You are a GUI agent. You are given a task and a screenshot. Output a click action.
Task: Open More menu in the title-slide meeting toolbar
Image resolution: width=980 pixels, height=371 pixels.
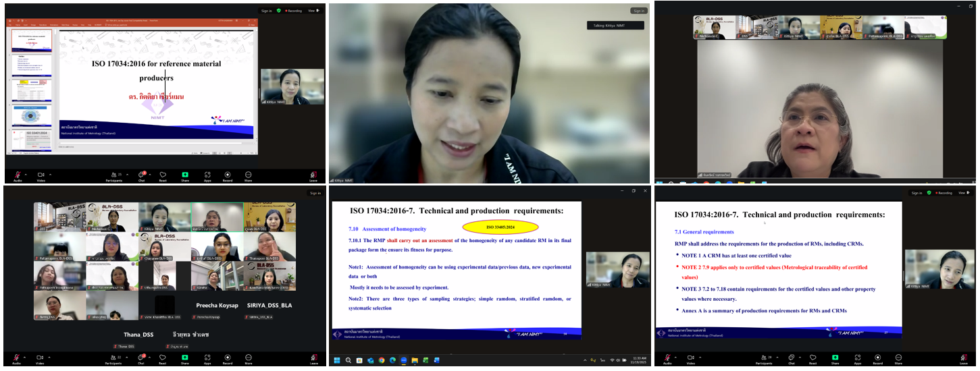pyautogui.click(x=248, y=174)
